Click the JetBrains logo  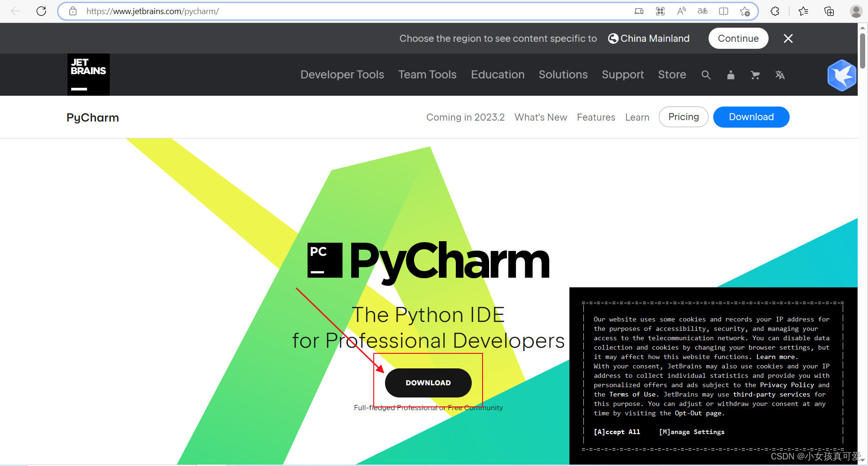point(89,75)
